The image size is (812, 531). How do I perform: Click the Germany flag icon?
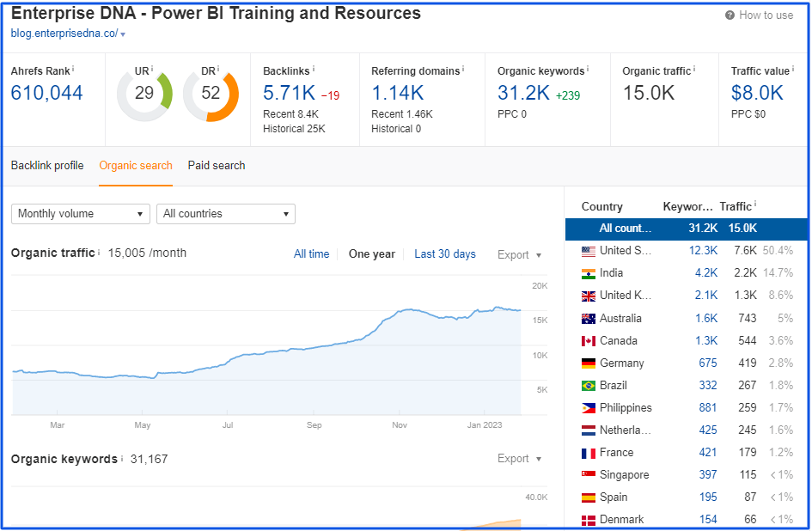[589, 363]
